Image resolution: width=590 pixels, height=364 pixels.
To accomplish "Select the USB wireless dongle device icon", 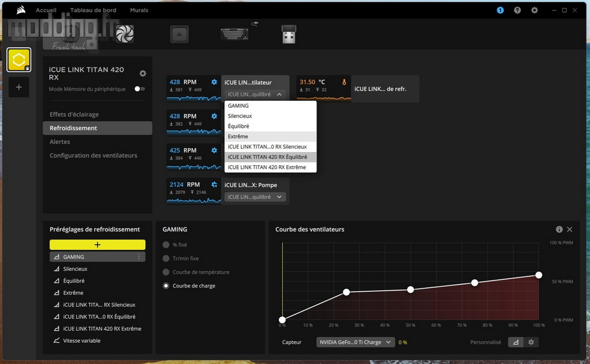I will (x=289, y=34).
